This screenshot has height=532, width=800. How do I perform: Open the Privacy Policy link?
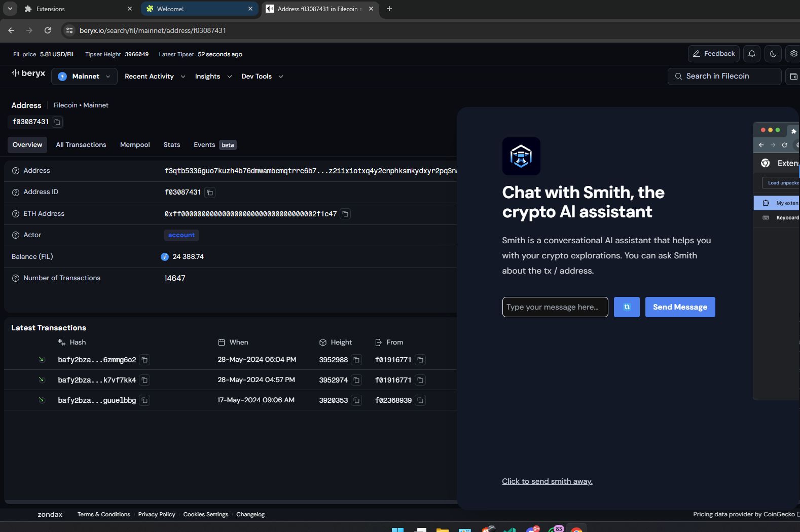click(x=157, y=515)
